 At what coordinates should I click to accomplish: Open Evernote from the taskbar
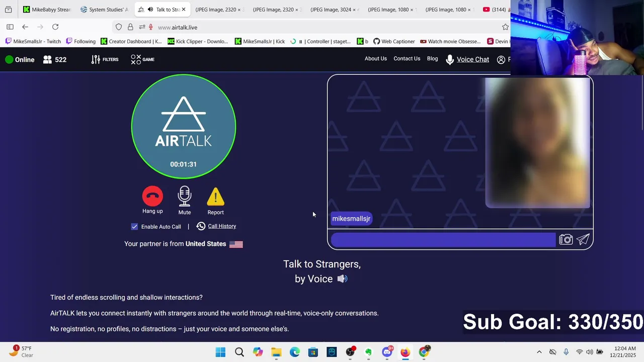pyautogui.click(x=368, y=352)
